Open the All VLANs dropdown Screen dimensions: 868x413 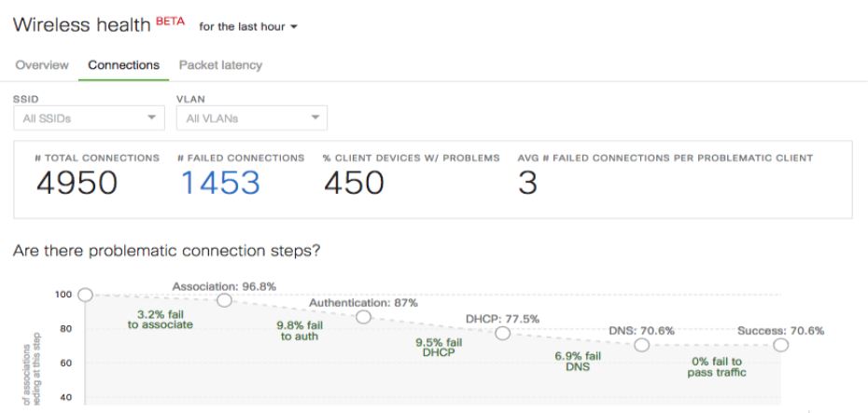coord(251,118)
